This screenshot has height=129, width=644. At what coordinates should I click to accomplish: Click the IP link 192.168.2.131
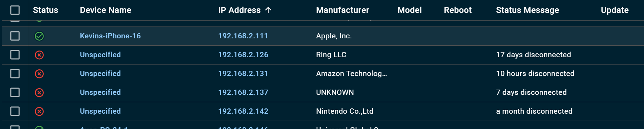click(243, 74)
